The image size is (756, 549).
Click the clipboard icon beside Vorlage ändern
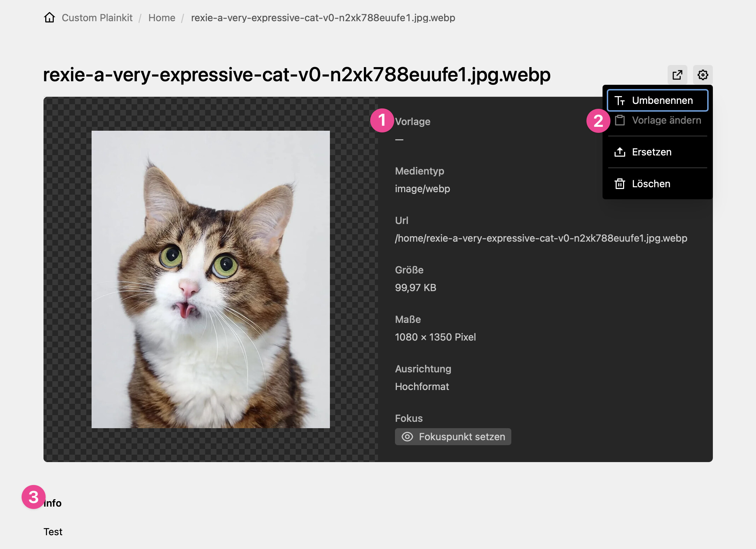[620, 120]
